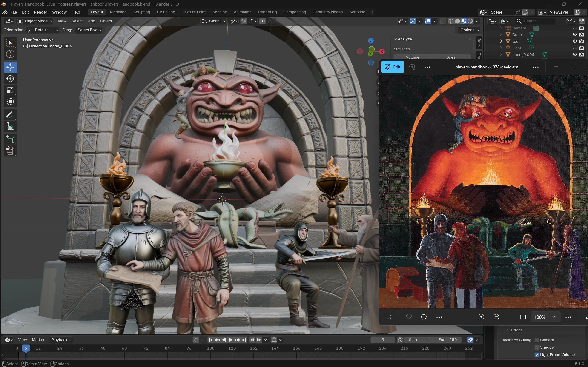Open the Orientation Default dropdown
The width and height of the screenshot is (588, 367).
43,30
